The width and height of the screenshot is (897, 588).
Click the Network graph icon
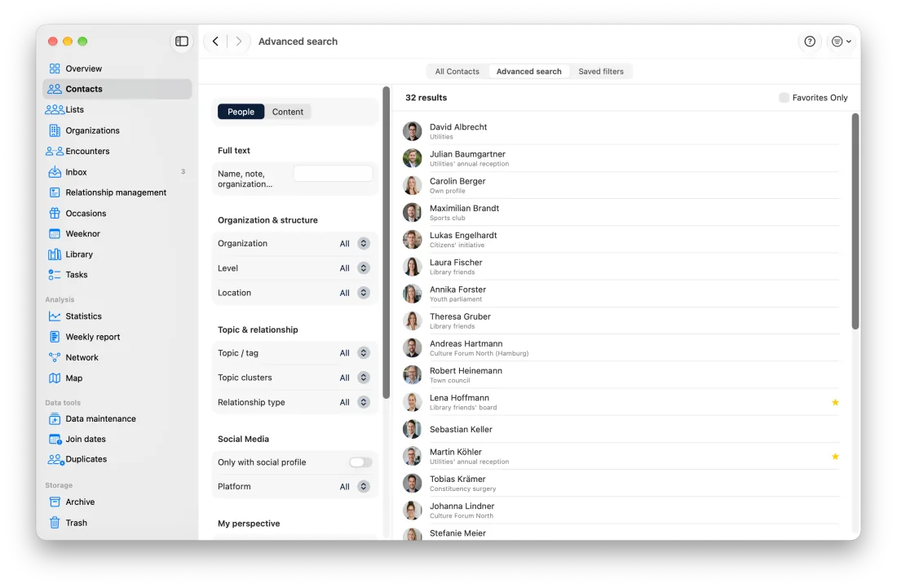point(55,357)
